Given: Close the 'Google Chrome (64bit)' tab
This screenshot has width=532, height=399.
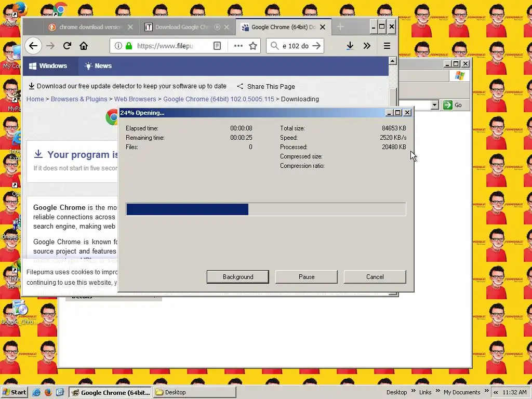Looking at the screenshot, I should point(323,27).
